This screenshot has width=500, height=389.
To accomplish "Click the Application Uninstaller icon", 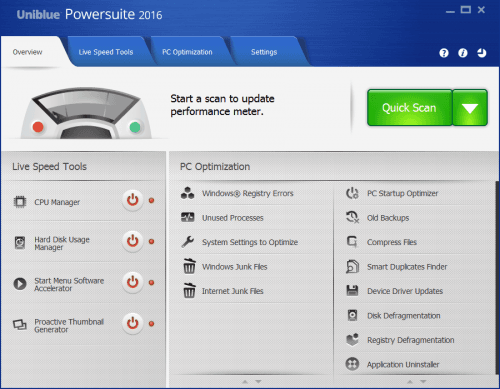I will (352, 364).
